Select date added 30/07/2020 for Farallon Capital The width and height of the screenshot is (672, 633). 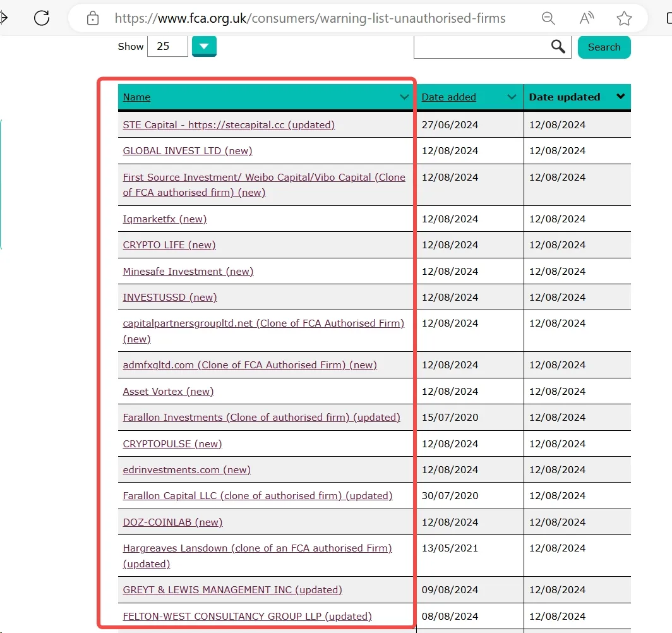(450, 495)
